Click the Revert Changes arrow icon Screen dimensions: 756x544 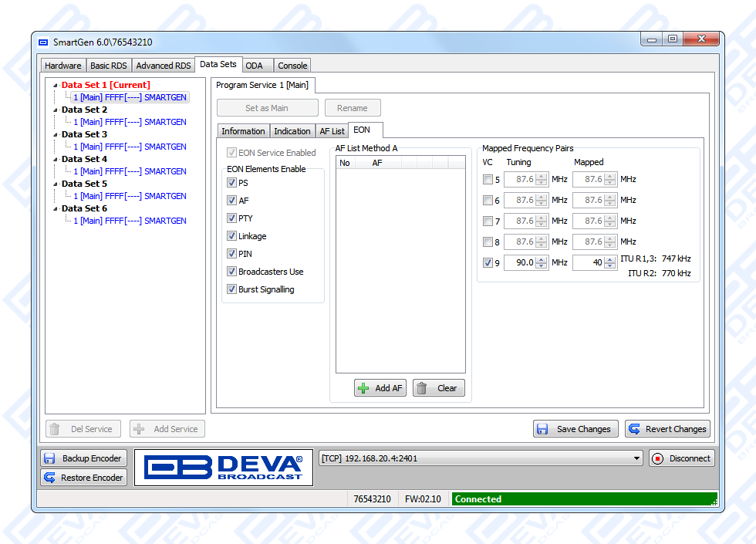coord(635,429)
